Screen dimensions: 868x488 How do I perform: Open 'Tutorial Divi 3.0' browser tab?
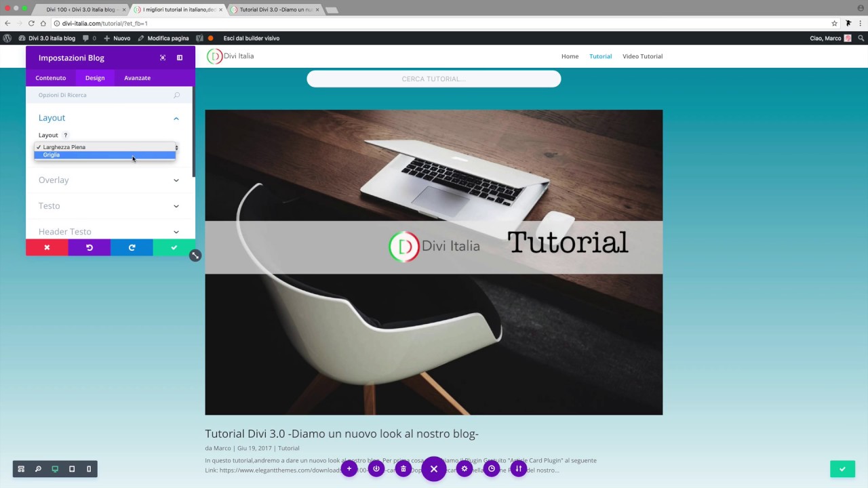tap(275, 9)
